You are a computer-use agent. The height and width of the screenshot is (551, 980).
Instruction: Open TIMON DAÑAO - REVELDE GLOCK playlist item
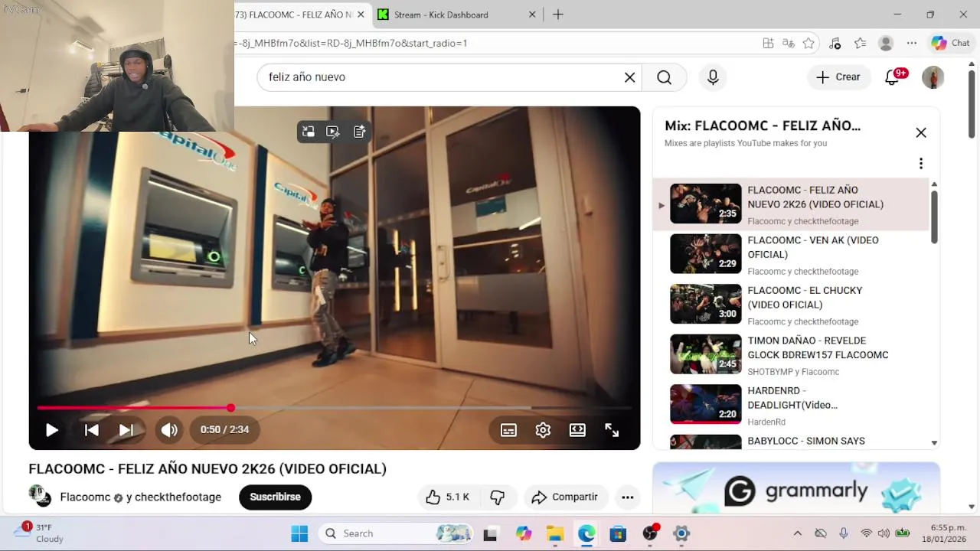coord(792,354)
